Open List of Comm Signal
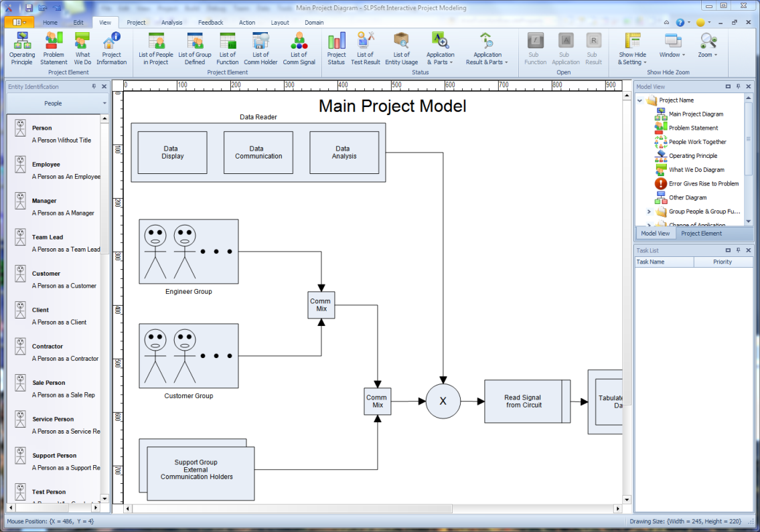This screenshot has width=760, height=532. point(299,48)
